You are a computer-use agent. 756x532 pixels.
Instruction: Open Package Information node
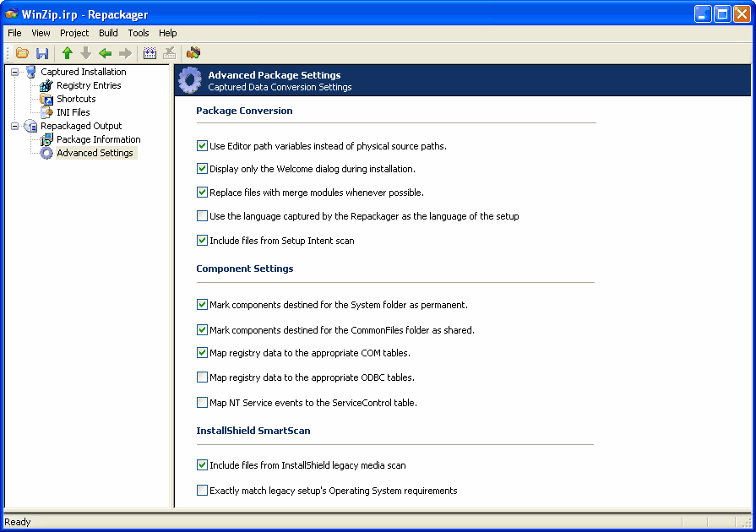(98, 139)
